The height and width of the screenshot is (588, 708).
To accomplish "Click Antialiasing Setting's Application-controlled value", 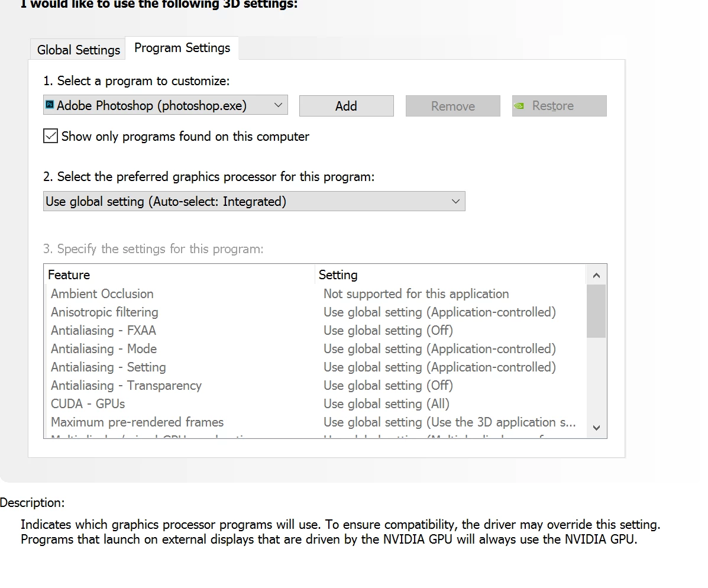I will pyautogui.click(x=440, y=367).
